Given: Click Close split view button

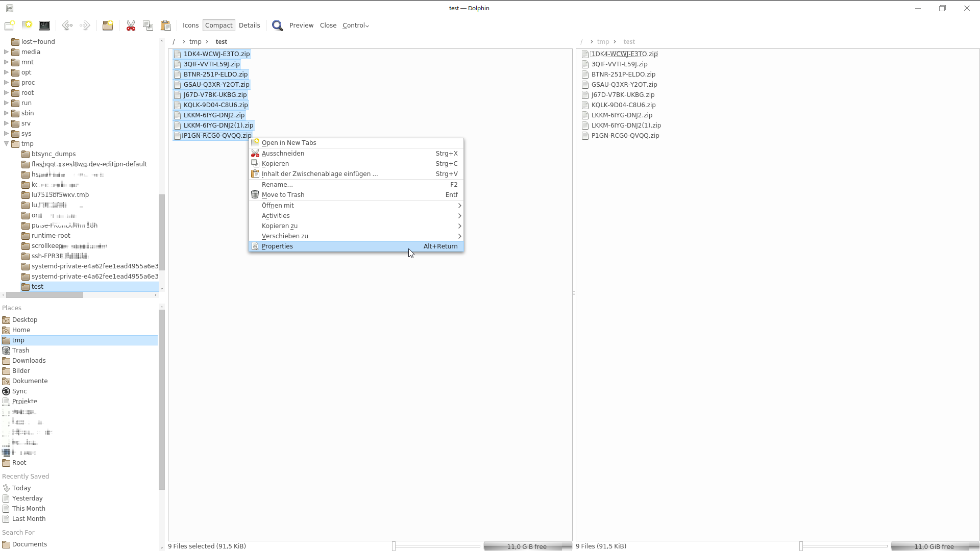Looking at the screenshot, I should click(328, 26).
